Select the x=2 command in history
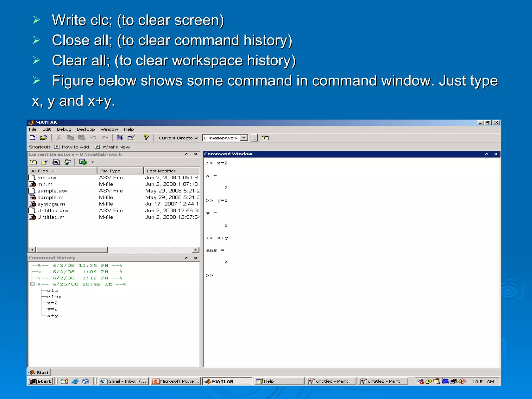Screen dimensions: 532x399 coord(52,303)
